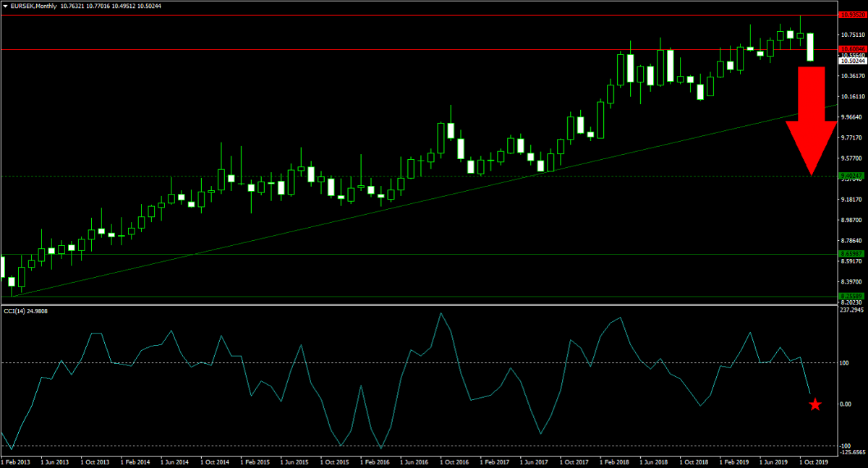Click the CCI 100 level scale label
Viewport: 868px width, 468px height.
coord(843,363)
